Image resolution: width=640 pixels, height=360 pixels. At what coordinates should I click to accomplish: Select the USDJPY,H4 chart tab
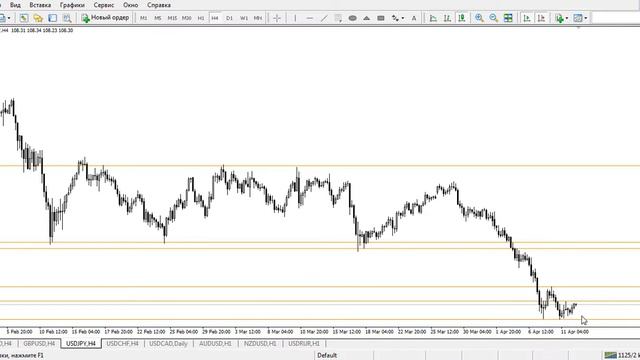pos(81,344)
